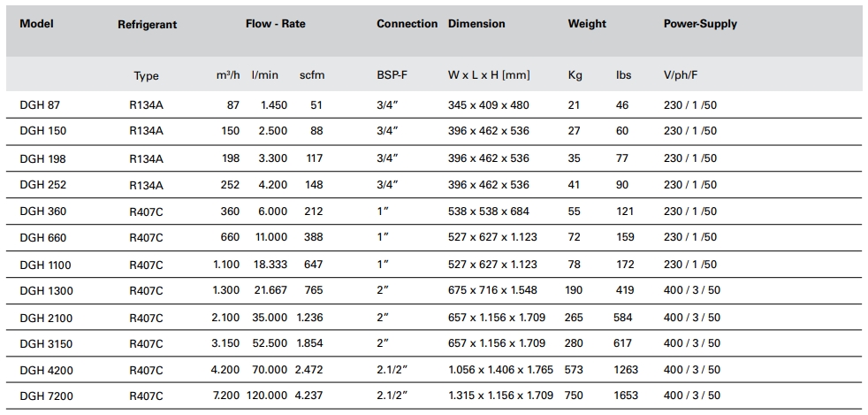Viewport: 868px width, 415px height.
Task: Select the 1653 lbs weight value
Action: tap(625, 396)
